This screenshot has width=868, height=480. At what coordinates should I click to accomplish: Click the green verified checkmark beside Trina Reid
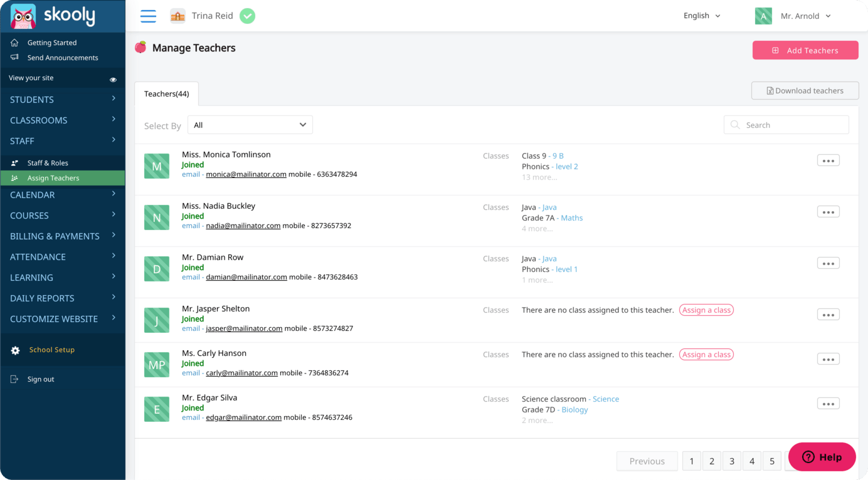pos(247,16)
